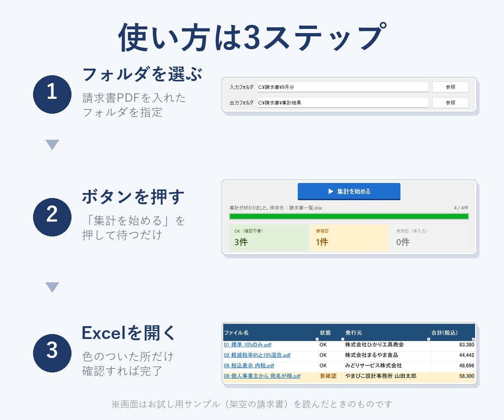Open link 02 軽減税率8%と10%混在.pdf
The image size is (504, 420).
(257, 355)
